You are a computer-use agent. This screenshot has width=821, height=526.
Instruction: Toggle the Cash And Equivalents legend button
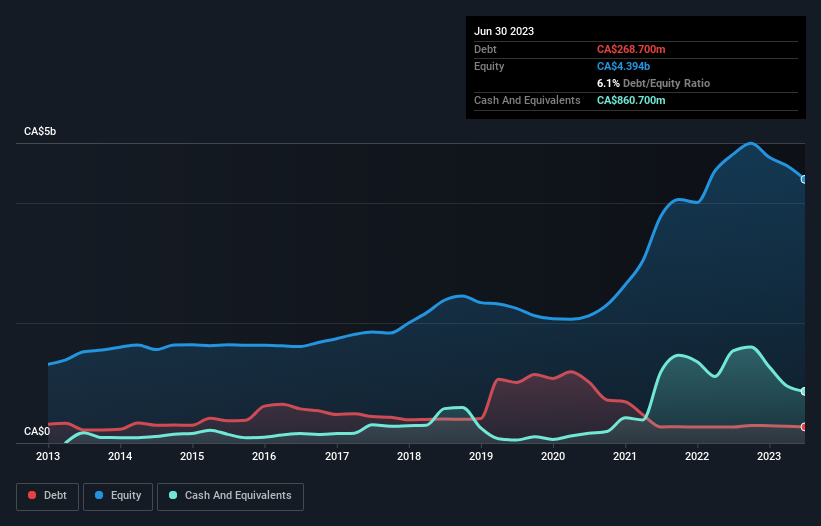pos(230,496)
